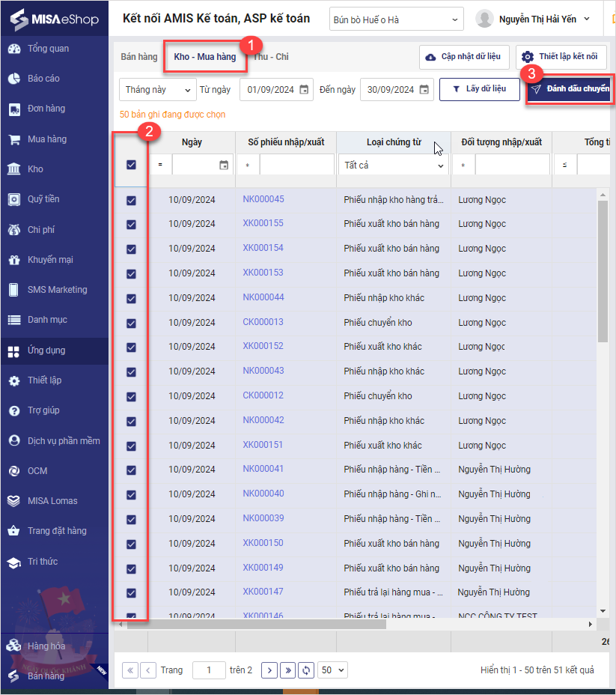
Task: Open Số phiếu nhập/xuất filter operator selector
Action: (x=248, y=165)
